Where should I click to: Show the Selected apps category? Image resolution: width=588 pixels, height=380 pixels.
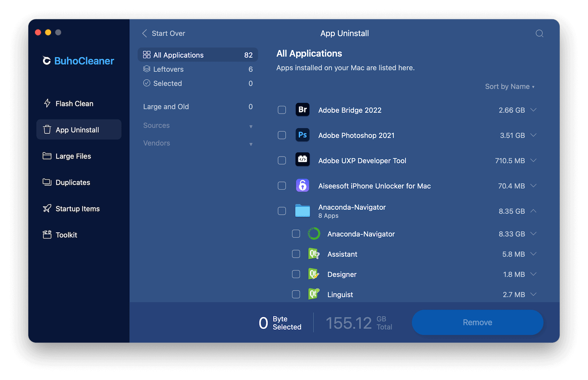click(198, 83)
